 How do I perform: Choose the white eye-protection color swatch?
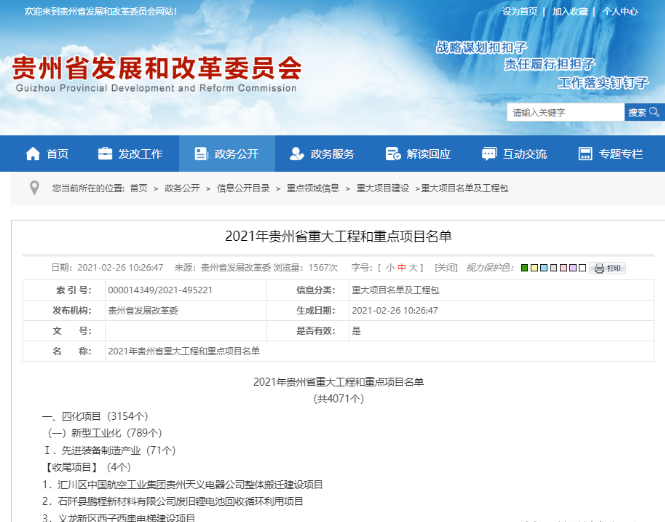[582, 268]
